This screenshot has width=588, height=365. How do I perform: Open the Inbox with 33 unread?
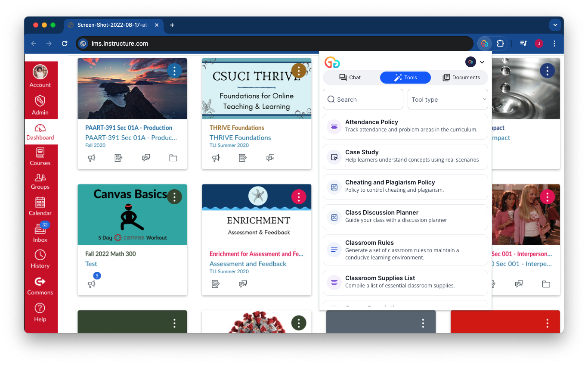coord(40,232)
